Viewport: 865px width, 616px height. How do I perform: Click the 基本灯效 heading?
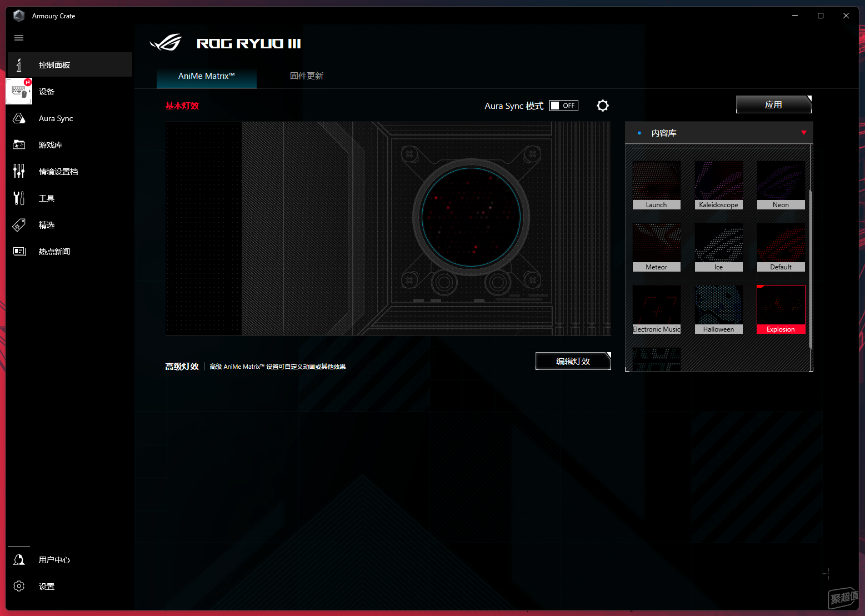(182, 106)
